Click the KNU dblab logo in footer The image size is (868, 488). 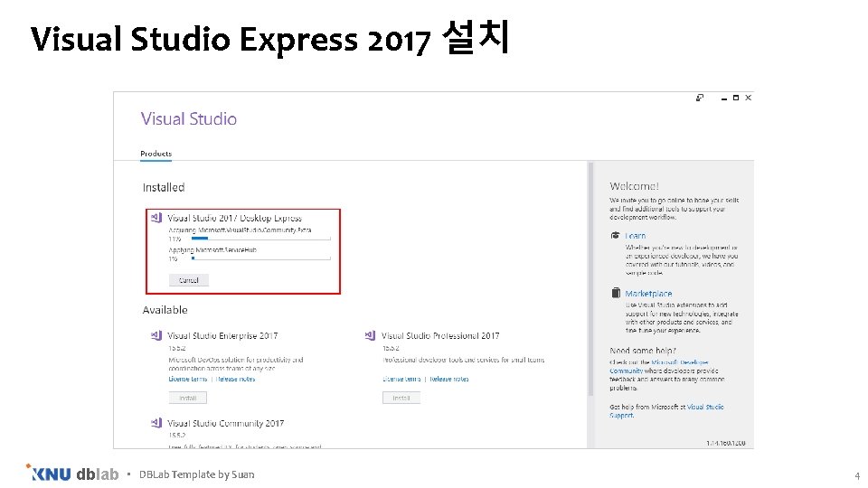point(72,474)
